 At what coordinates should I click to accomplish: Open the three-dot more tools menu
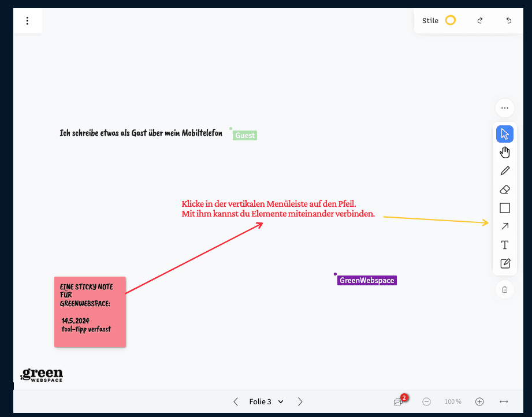pos(505,108)
